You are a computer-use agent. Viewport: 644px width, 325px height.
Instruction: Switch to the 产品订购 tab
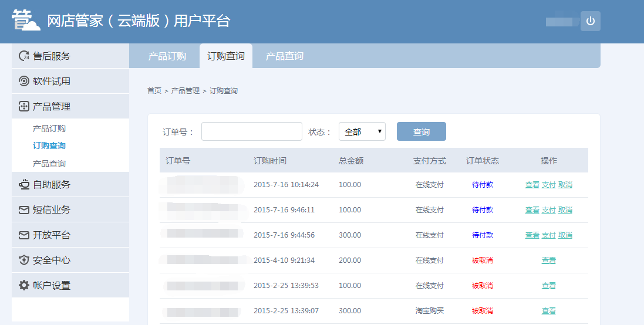[167, 56]
